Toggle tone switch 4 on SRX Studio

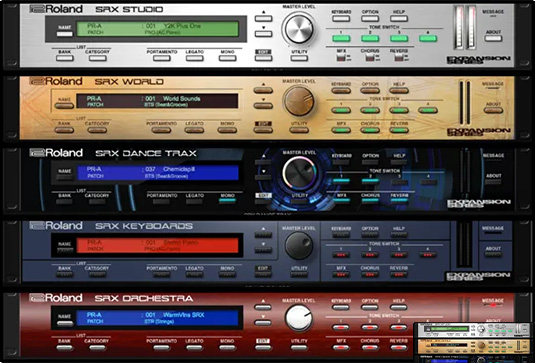pos(428,38)
